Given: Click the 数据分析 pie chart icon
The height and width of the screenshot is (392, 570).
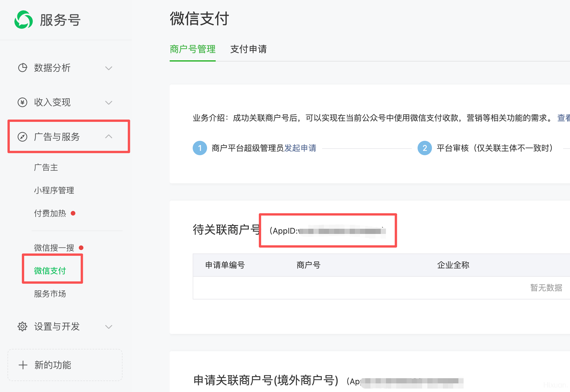Looking at the screenshot, I should [22, 68].
